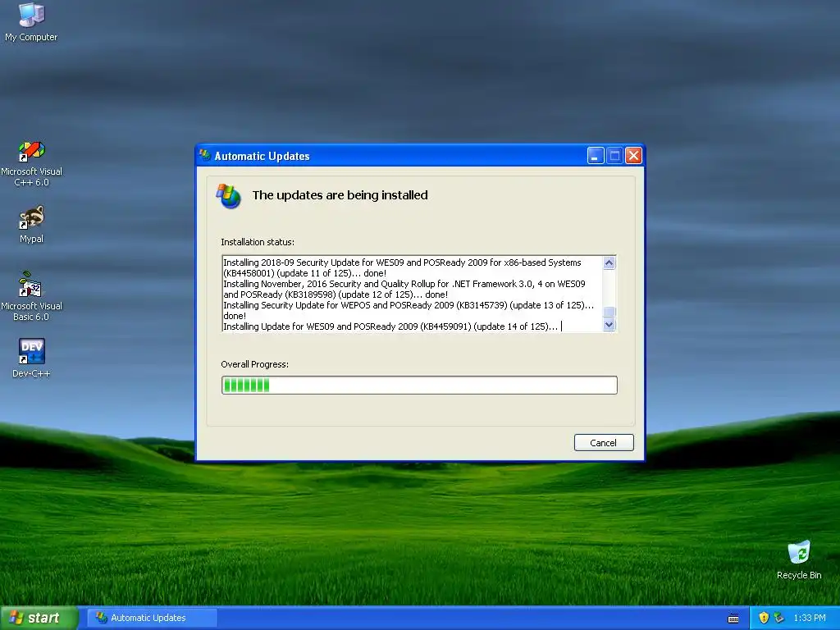Select Microsoft Visual Basic 6.0 shortcut

[31, 296]
